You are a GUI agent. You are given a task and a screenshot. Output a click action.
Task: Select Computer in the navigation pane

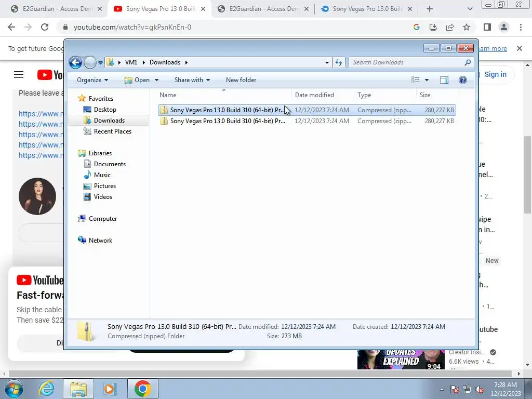pyautogui.click(x=103, y=219)
